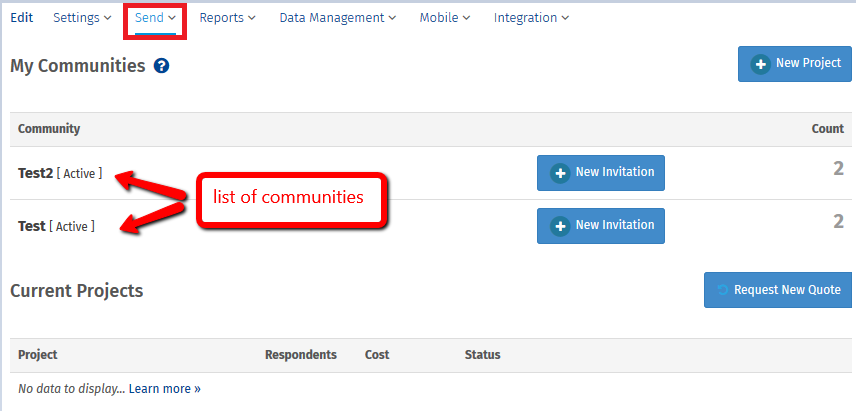856x411 pixels.
Task: Click the Community column header
Action: tap(49, 129)
